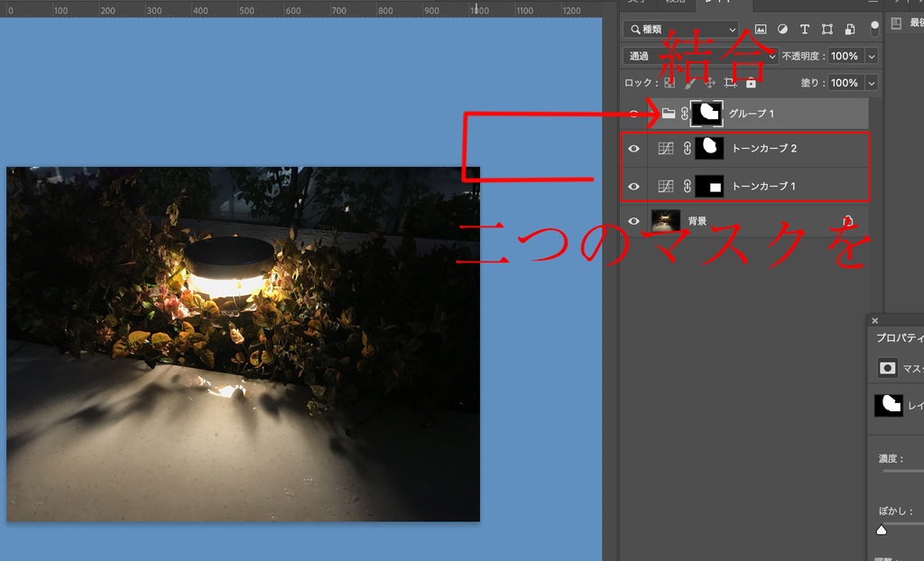
Task: Select the トーンカーブ 1 layer name
Action: (x=763, y=186)
